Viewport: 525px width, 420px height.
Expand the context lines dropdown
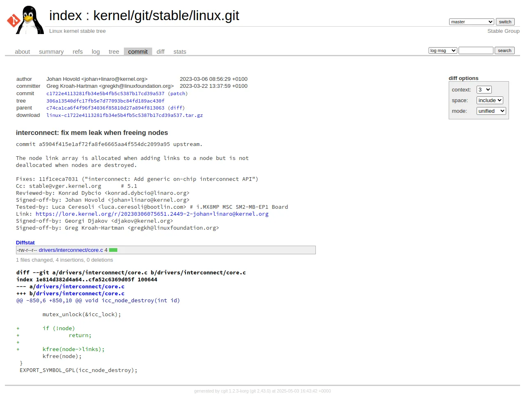click(x=484, y=90)
